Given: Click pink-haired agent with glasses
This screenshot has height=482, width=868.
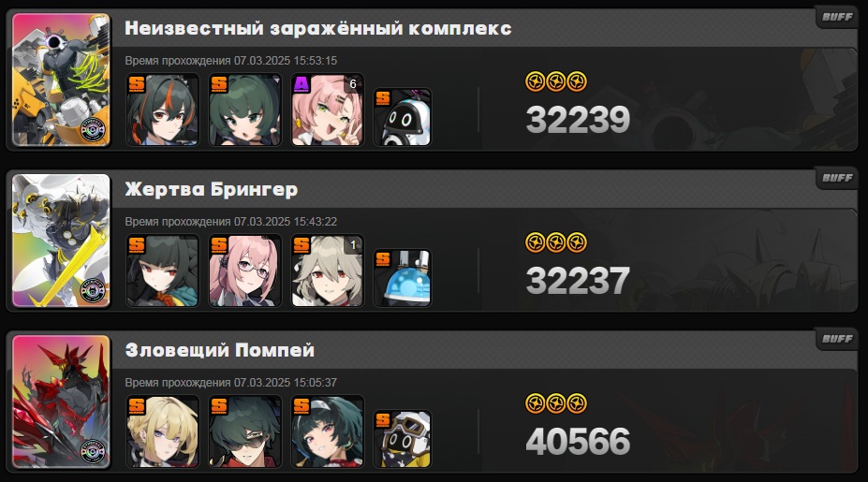Looking at the screenshot, I should click(x=244, y=270).
